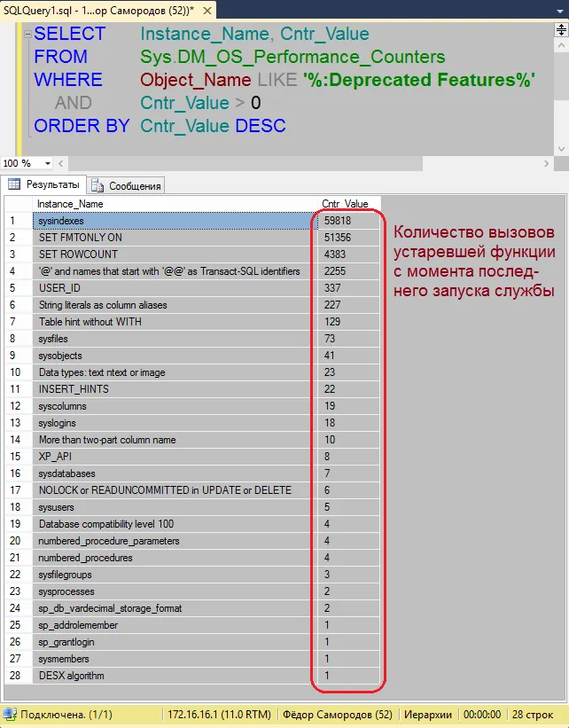Switch to the Сообщения tab
The image size is (569, 728).
click(133, 186)
